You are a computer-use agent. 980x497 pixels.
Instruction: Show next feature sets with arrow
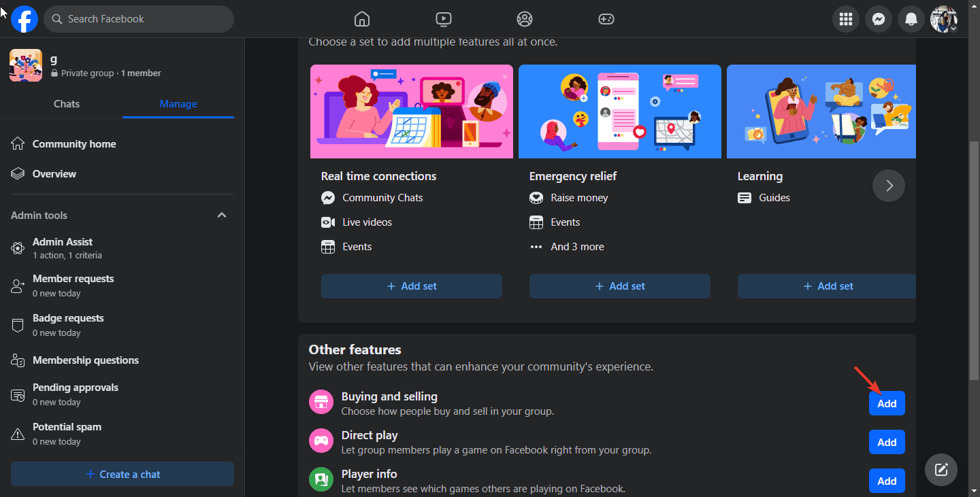889,186
